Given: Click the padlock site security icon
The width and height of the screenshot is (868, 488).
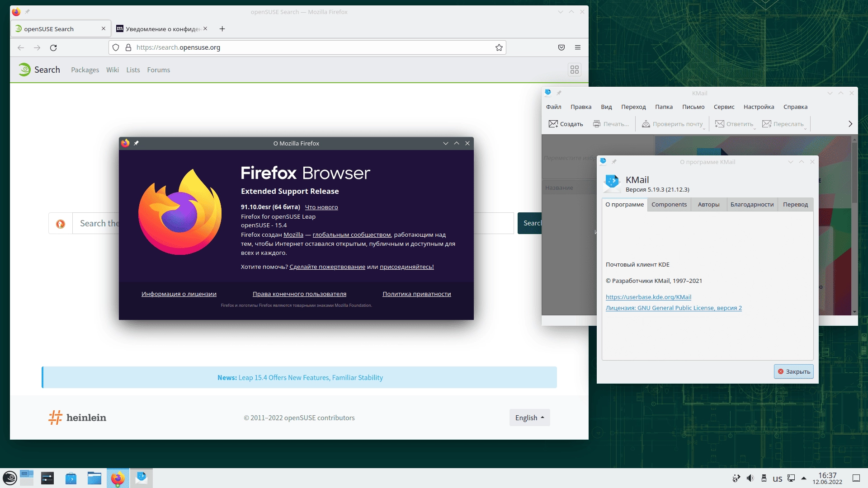Looking at the screenshot, I should (x=128, y=47).
